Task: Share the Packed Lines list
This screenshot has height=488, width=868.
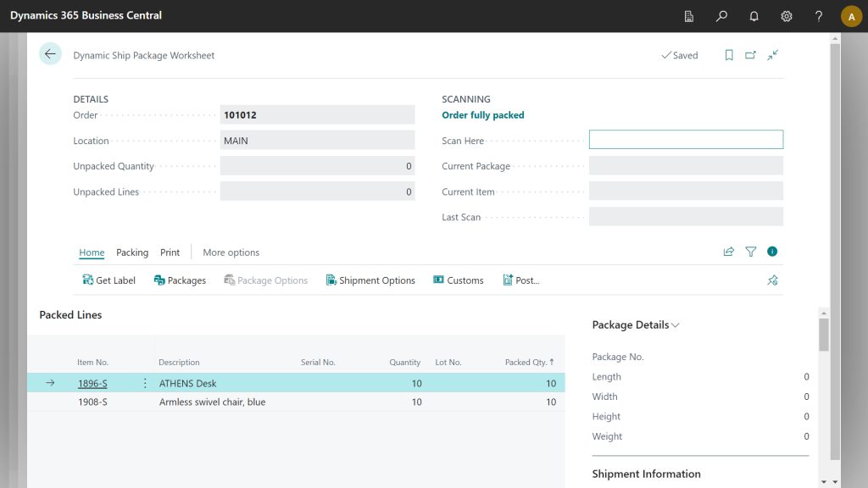Action: [728, 252]
